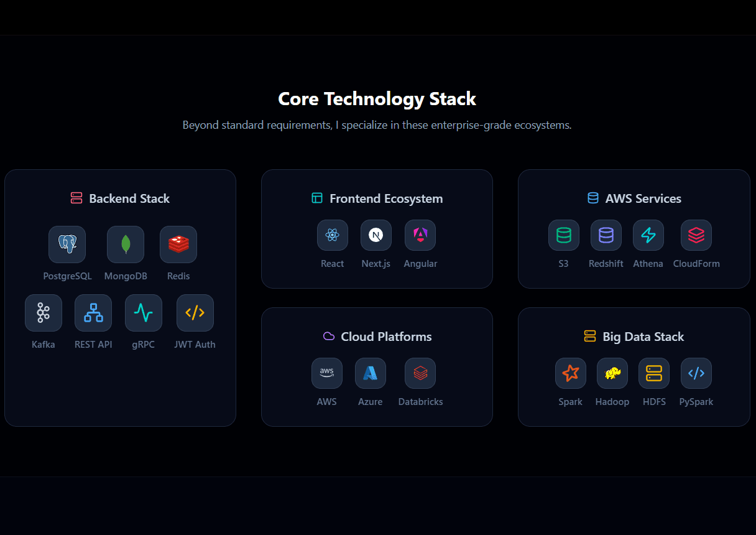Screen dimensions: 756x535
Task: Click the Databricks layers icon
Action: [420, 373]
